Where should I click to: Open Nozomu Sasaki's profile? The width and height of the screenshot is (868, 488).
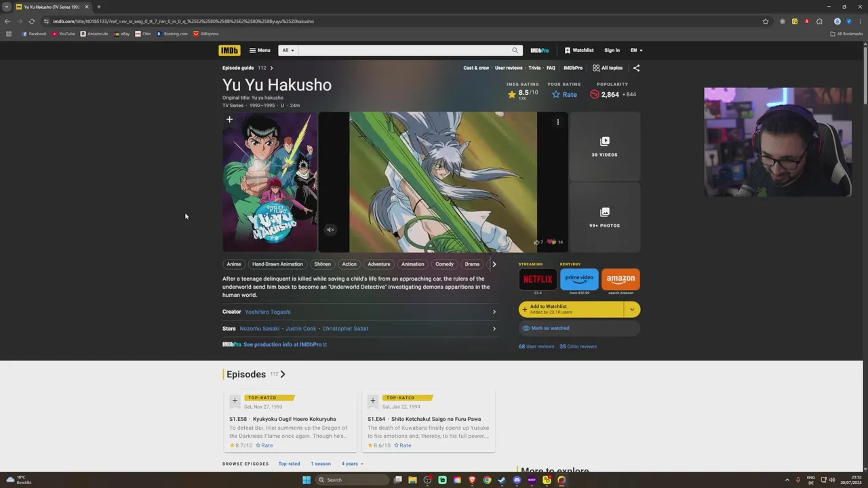(260, 329)
